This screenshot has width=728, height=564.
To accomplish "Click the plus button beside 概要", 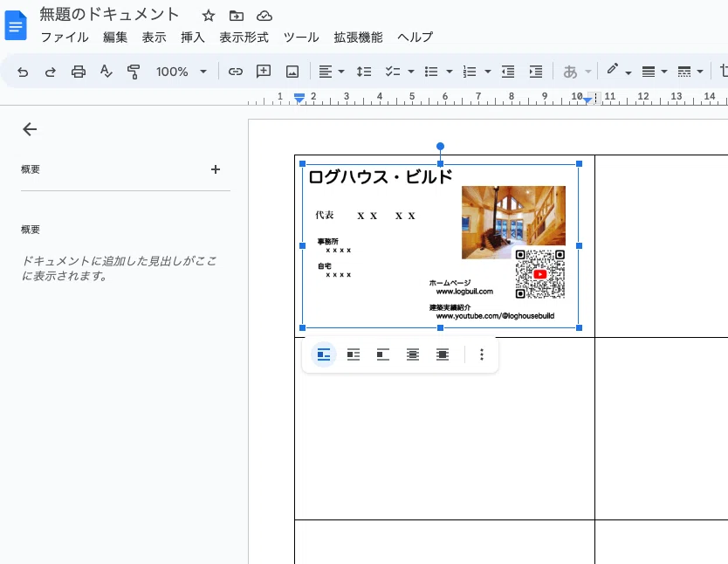I will tap(216, 169).
